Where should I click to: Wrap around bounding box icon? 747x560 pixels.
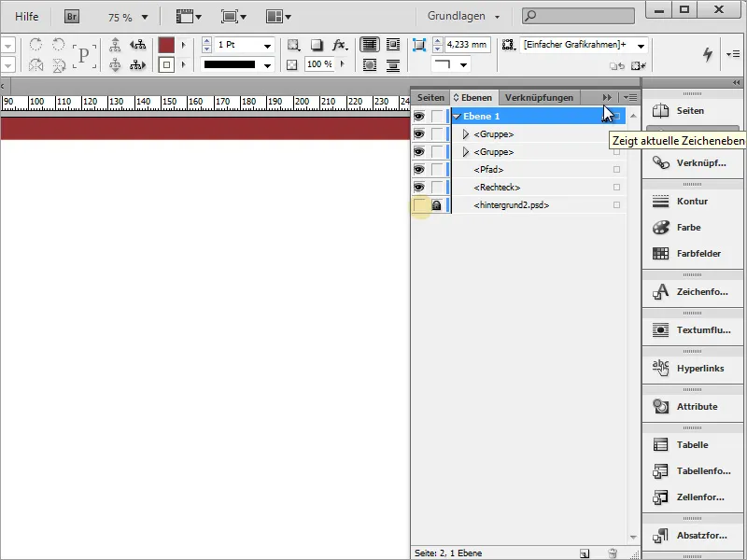click(393, 45)
